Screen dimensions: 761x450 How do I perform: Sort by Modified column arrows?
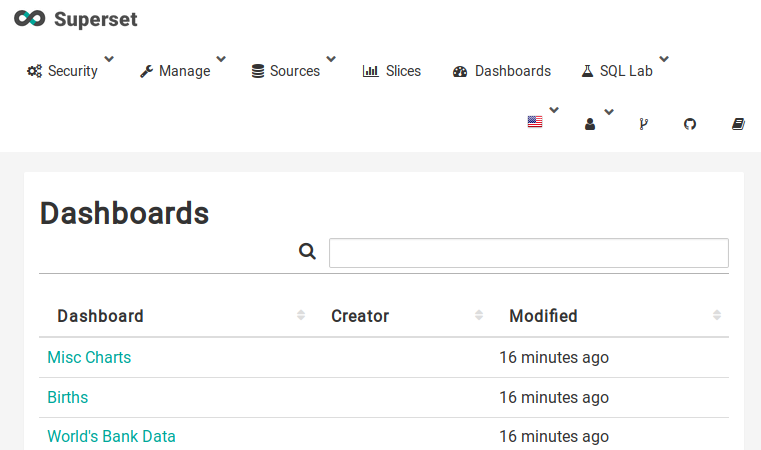point(717,315)
